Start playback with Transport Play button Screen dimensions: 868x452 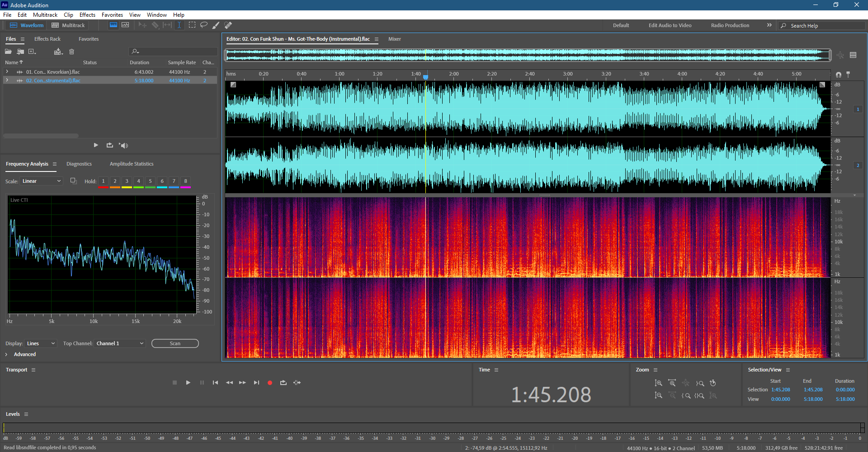click(188, 383)
